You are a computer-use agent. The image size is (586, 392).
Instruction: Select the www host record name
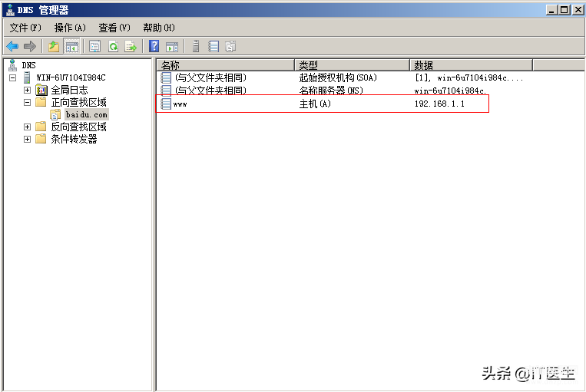[180, 104]
